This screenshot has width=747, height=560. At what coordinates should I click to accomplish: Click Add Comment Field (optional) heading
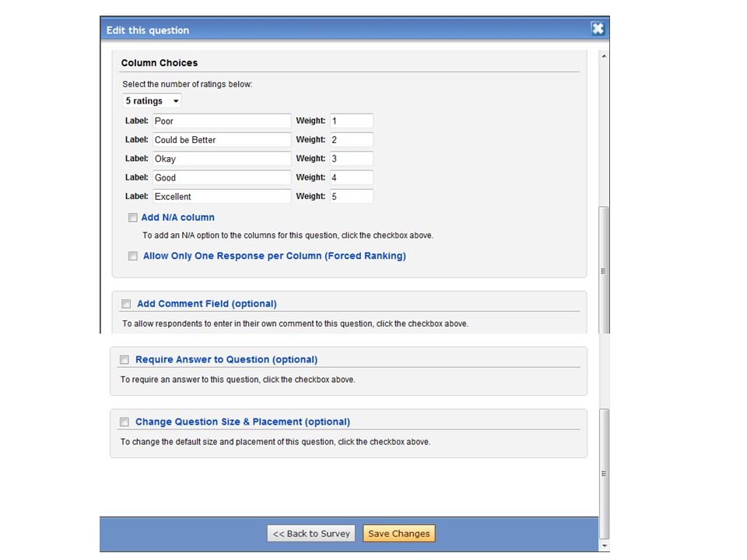point(207,304)
